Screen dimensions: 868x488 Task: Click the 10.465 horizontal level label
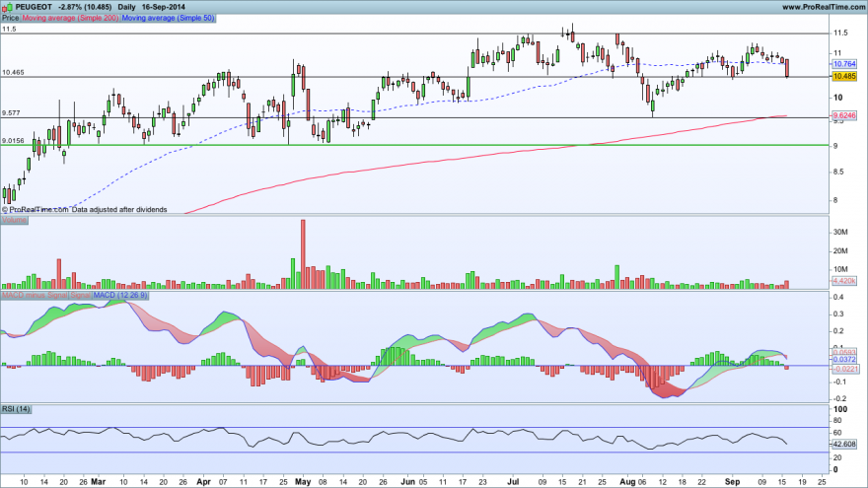click(13, 73)
